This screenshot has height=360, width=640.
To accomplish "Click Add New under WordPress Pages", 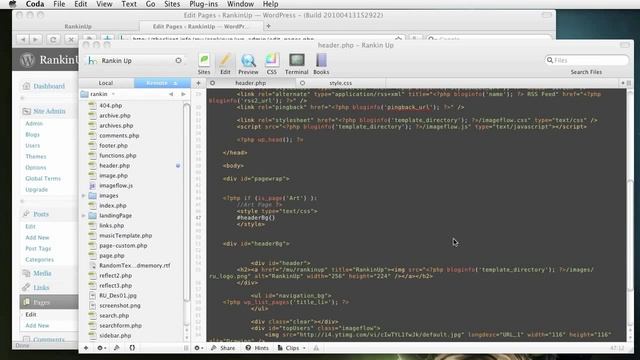I will 37,325.
